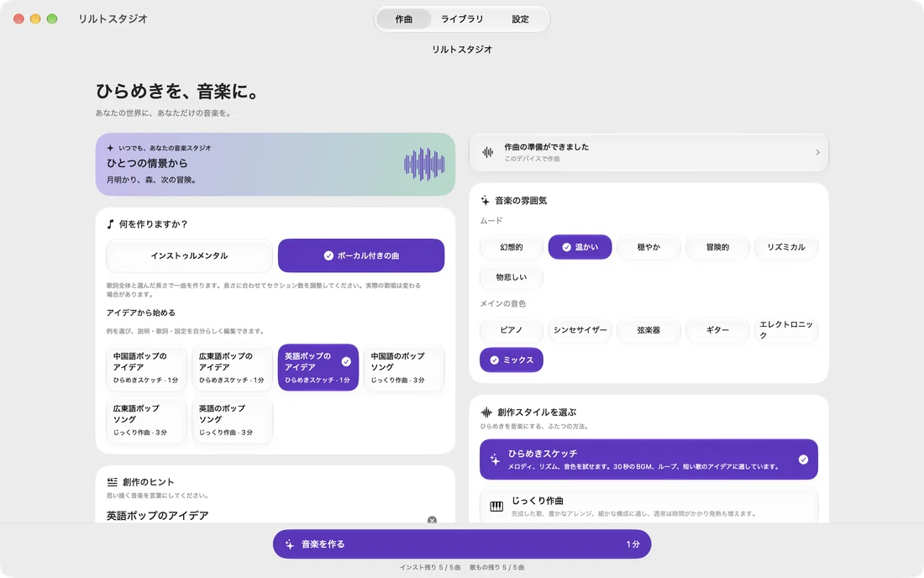
Task: Choose 英語のポップソング 3分 card
Action: 232,419
